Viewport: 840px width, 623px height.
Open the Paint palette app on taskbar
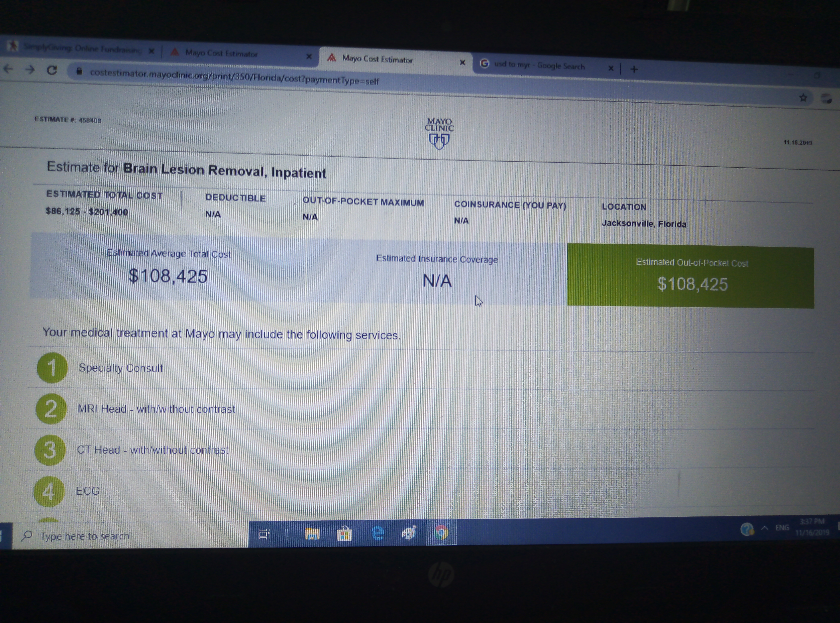(409, 533)
